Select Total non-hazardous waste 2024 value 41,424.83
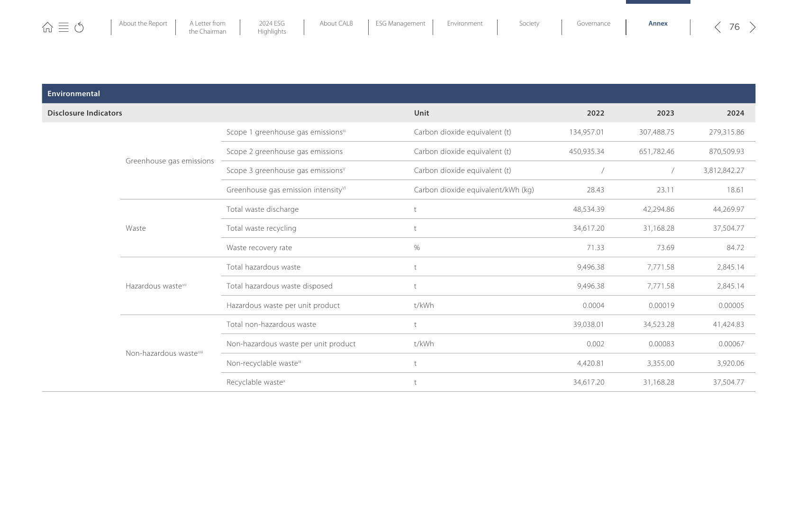 728,325
